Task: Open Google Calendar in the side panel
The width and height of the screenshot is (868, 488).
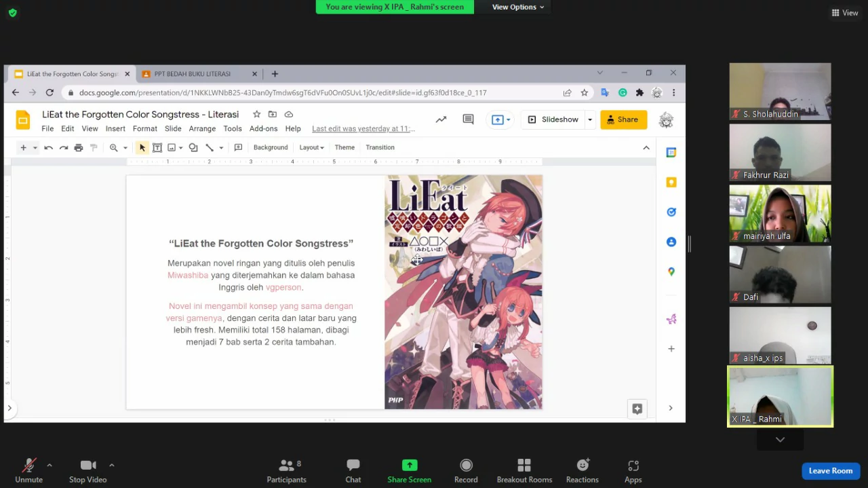Action: (671, 153)
